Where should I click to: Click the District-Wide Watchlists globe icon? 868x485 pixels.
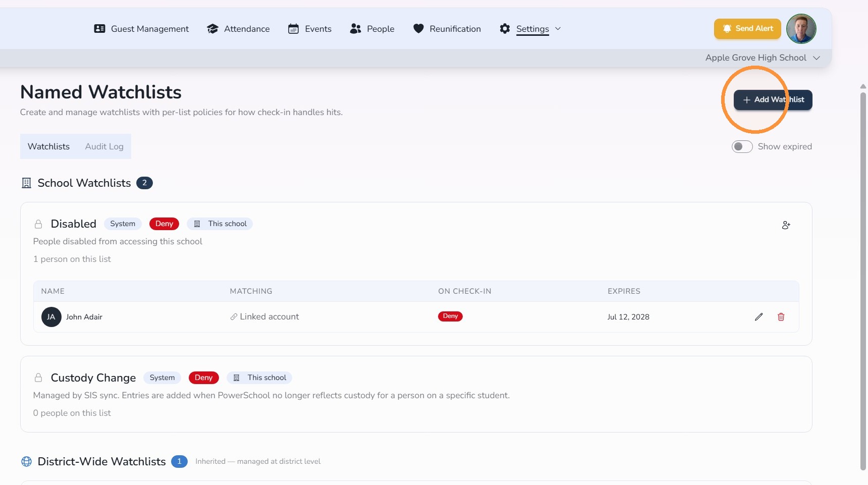tap(26, 461)
